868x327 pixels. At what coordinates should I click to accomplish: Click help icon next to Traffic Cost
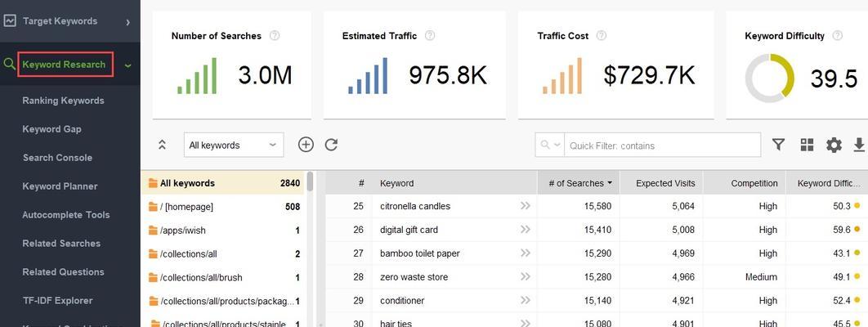click(x=602, y=36)
